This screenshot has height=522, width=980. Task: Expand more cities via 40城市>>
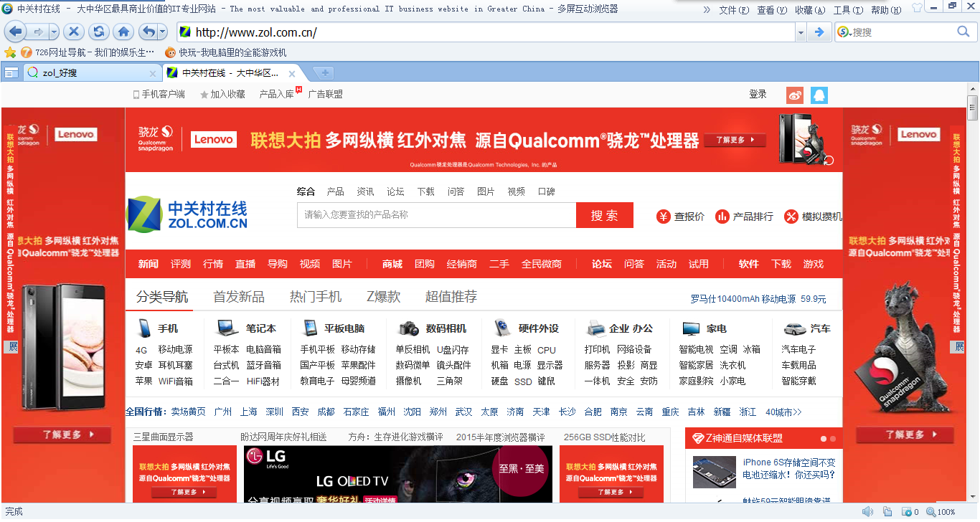(x=783, y=412)
